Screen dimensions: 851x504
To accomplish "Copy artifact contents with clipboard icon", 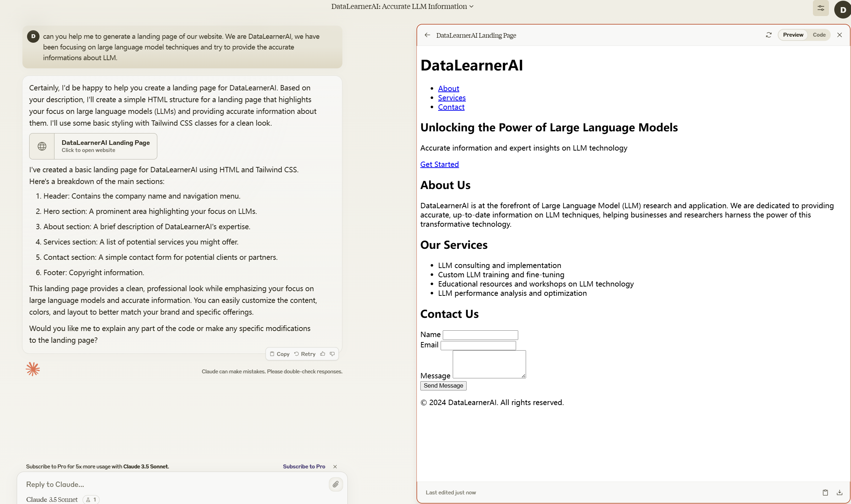I will (825, 492).
